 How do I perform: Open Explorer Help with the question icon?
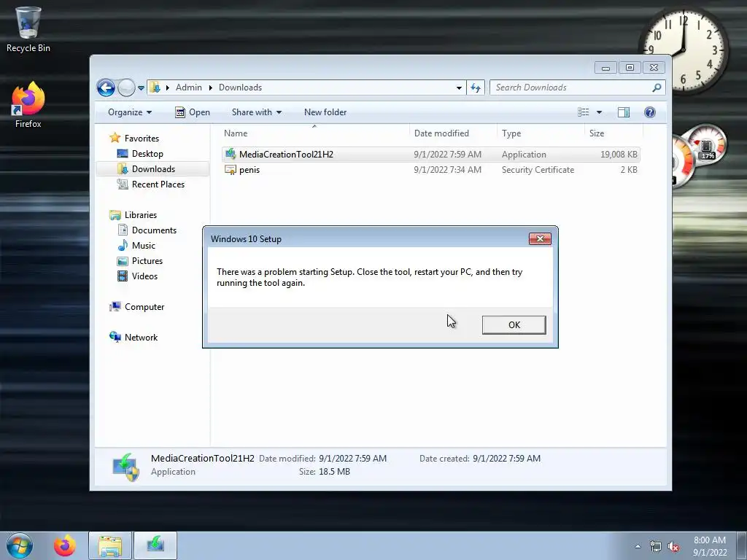[650, 112]
